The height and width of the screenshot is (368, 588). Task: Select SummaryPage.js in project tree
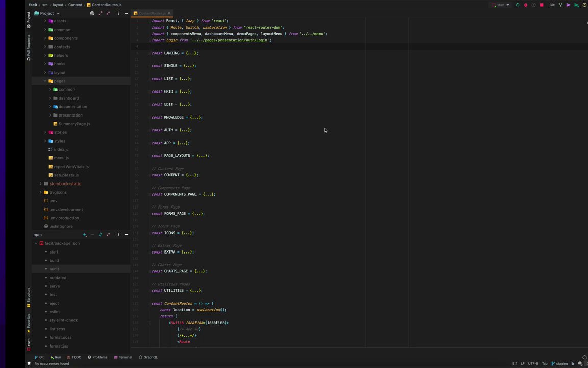pyautogui.click(x=74, y=124)
